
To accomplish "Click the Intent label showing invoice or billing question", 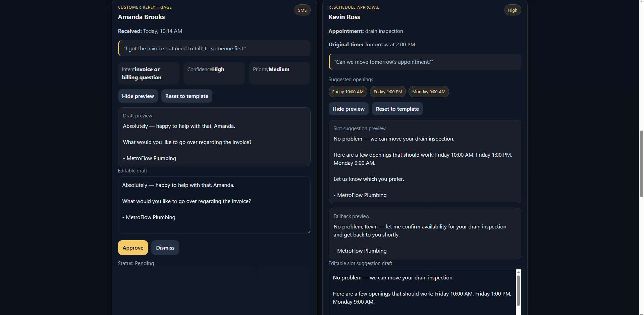I will click(148, 73).
